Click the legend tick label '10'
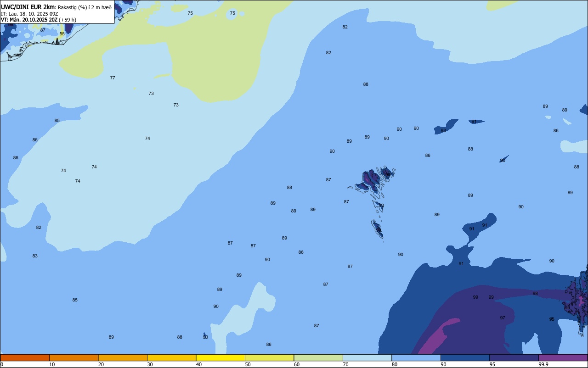Viewport: 588px width, 368px height. pyautogui.click(x=52, y=364)
